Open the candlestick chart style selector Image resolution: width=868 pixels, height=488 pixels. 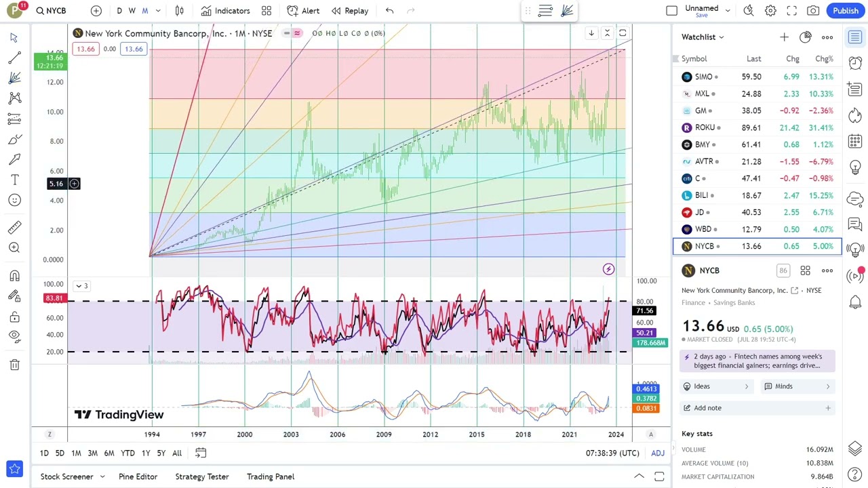click(x=179, y=11)
